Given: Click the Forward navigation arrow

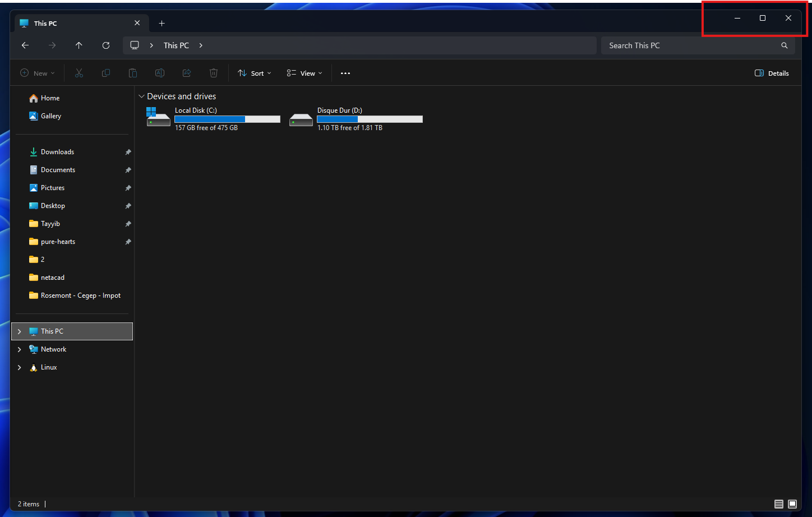Looking at the screenshot, I should 52,45.
